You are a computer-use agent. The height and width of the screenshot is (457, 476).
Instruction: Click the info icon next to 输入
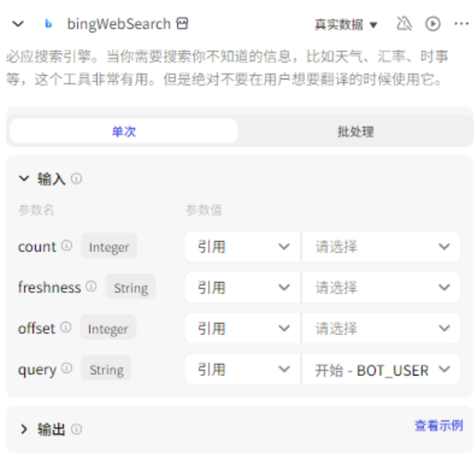click(x=76, y=179)
